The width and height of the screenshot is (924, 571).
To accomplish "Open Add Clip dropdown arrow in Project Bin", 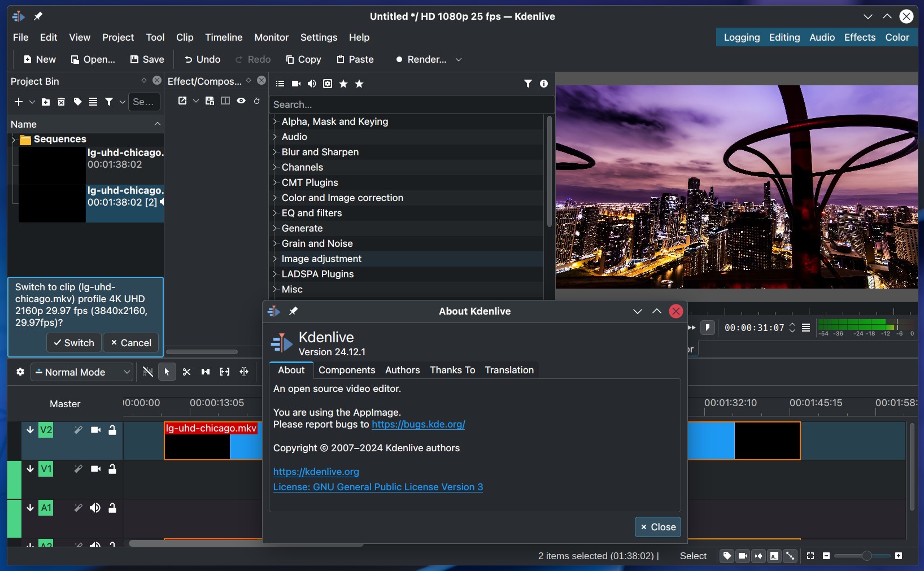I will 32,102.
